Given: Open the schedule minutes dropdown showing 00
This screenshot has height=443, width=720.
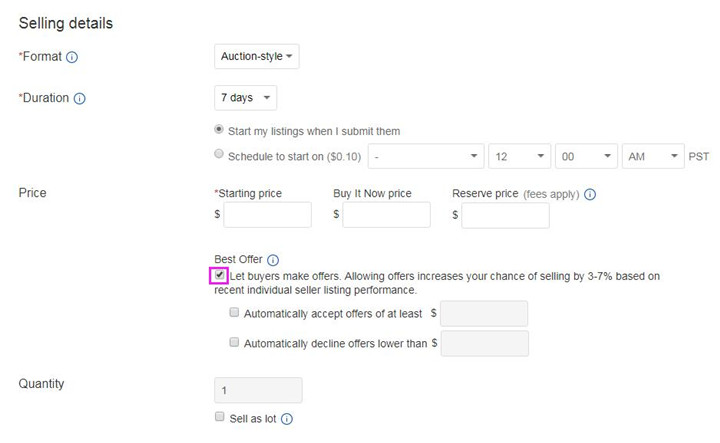Looking at the screenshot, I should [586, 157].
